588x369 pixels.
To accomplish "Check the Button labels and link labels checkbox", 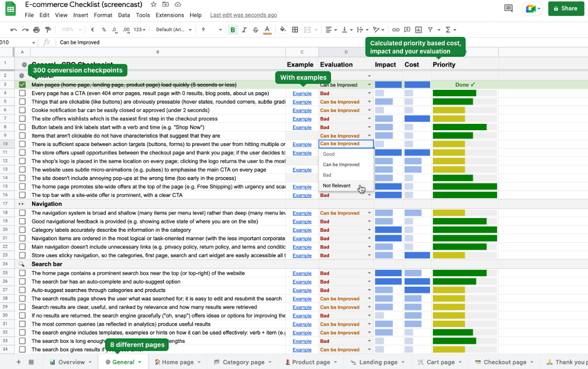I will click(x=22, y=127).
